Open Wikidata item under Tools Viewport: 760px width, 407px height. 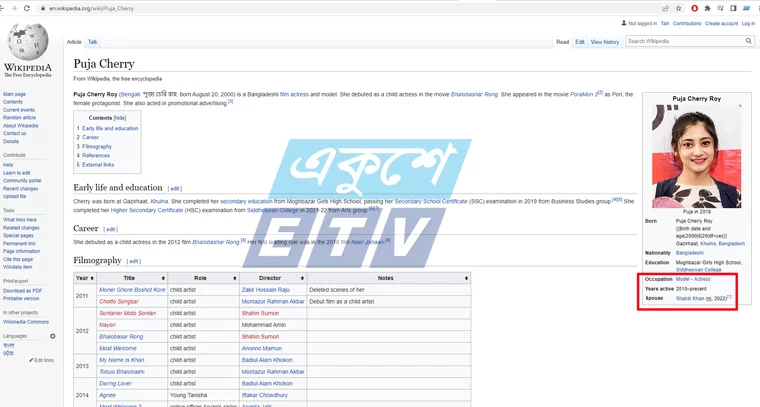point(17,267)
